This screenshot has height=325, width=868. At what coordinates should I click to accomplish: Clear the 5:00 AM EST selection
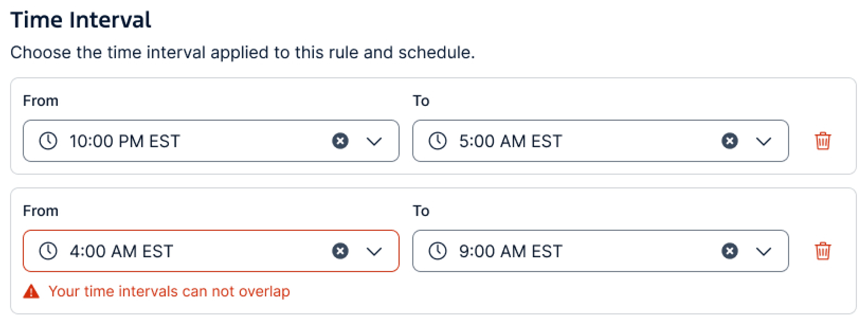729,141
